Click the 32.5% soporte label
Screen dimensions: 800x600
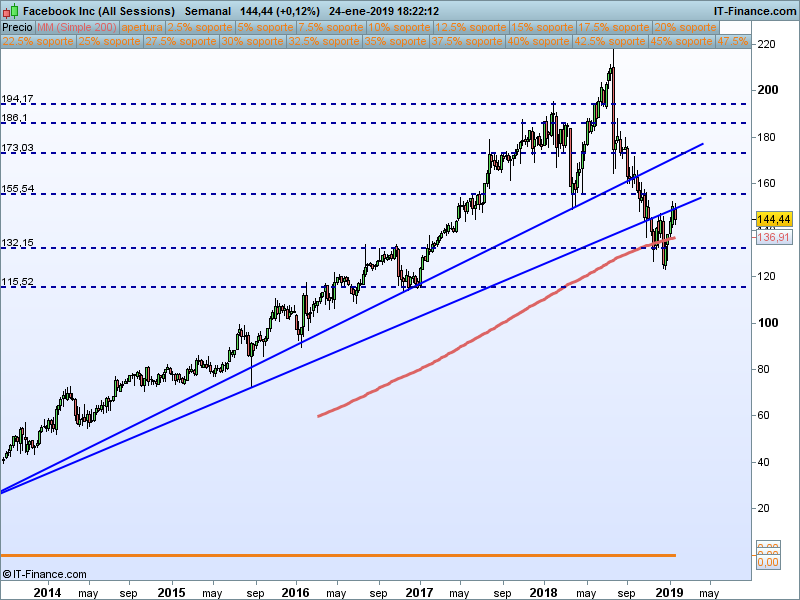tap(324, 41)
